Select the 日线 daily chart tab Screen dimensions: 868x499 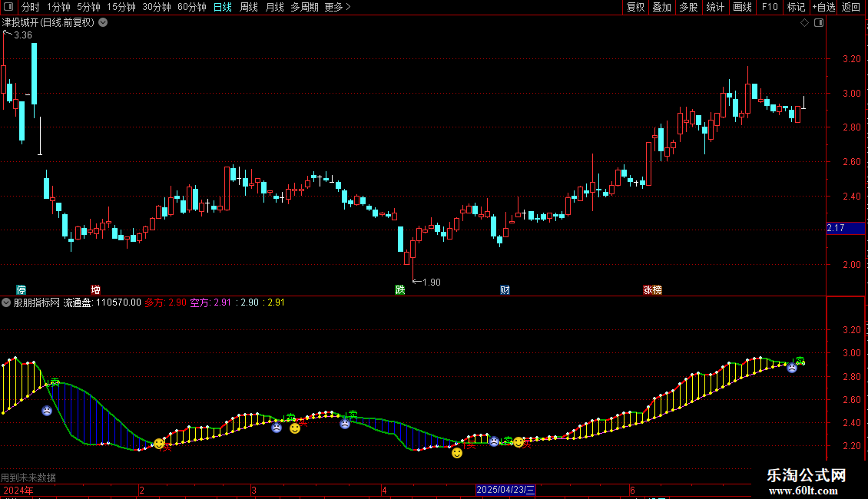click(223, 7)
